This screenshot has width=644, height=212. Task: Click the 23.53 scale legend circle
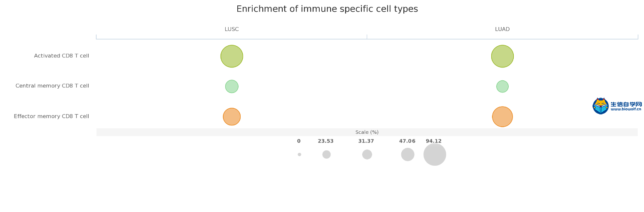326,155
